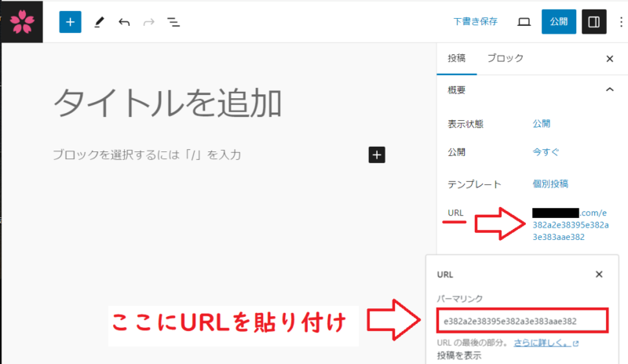628x364 pixels.
Task: Click the パーマリンク input field
Action: [523, 321]
